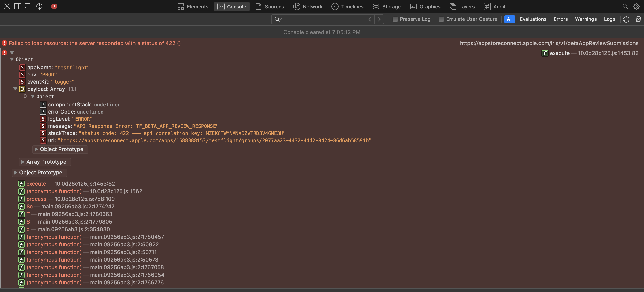The width and height of the screenshot is (644, 292).
Task: Open the Network tab
Action: pos(307,6)
